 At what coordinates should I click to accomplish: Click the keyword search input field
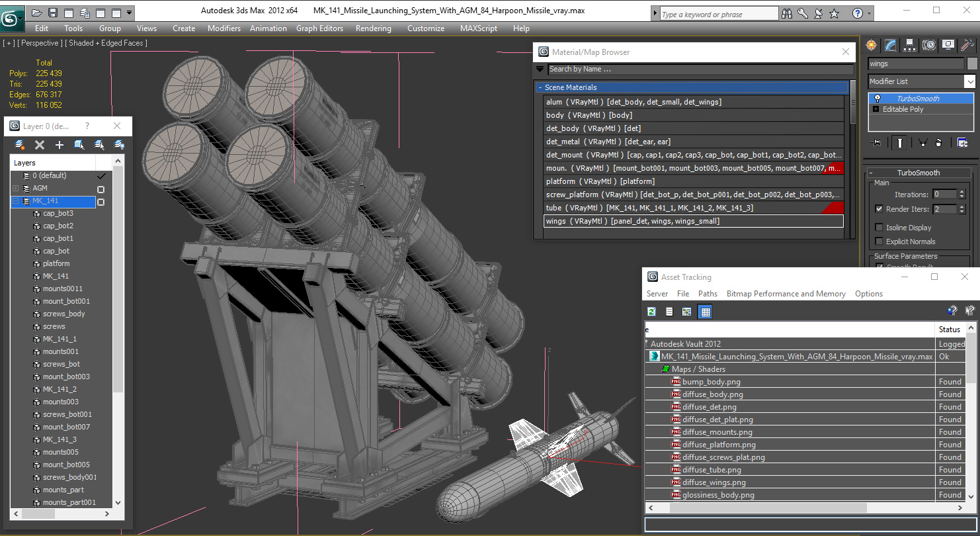tap(718, 14)
